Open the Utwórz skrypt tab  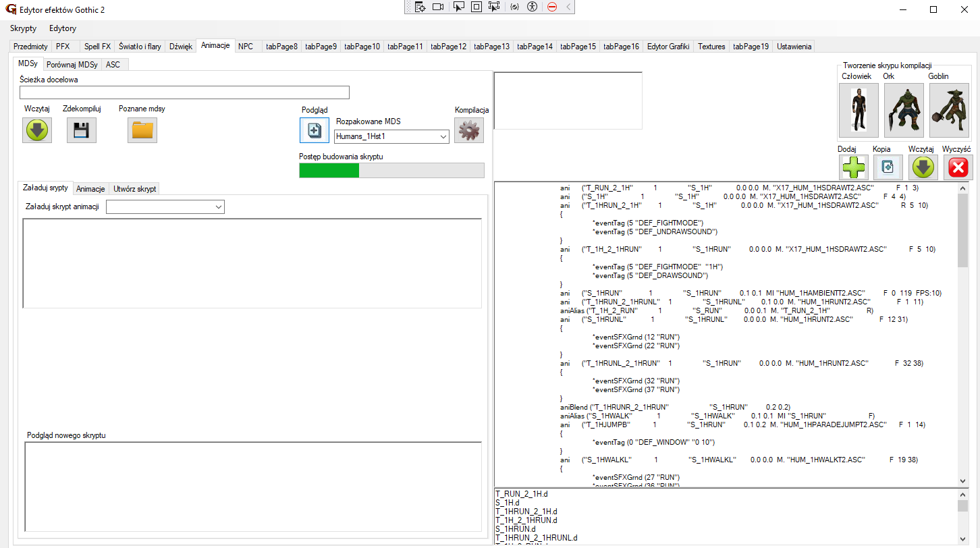[x=134, y=189]
